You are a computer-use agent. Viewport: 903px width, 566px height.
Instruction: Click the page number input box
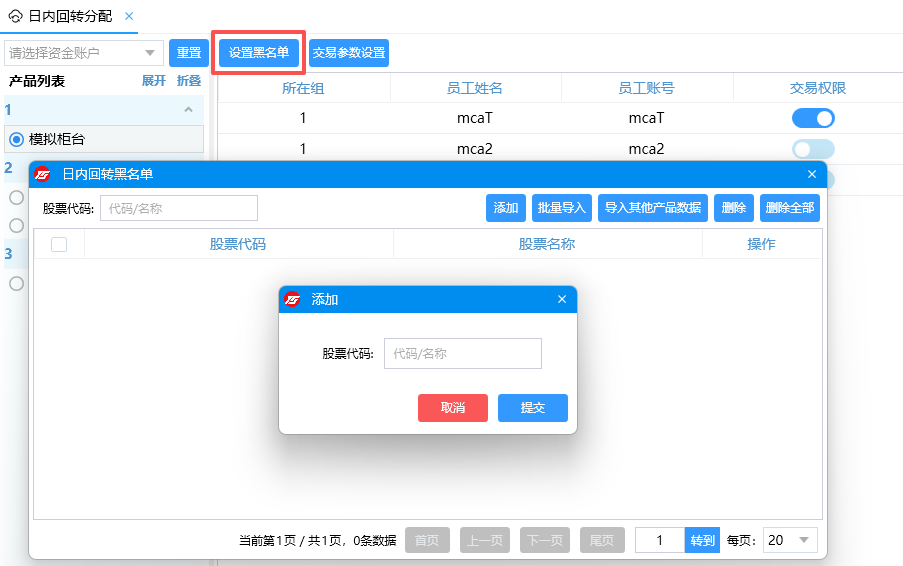point(660,540)
